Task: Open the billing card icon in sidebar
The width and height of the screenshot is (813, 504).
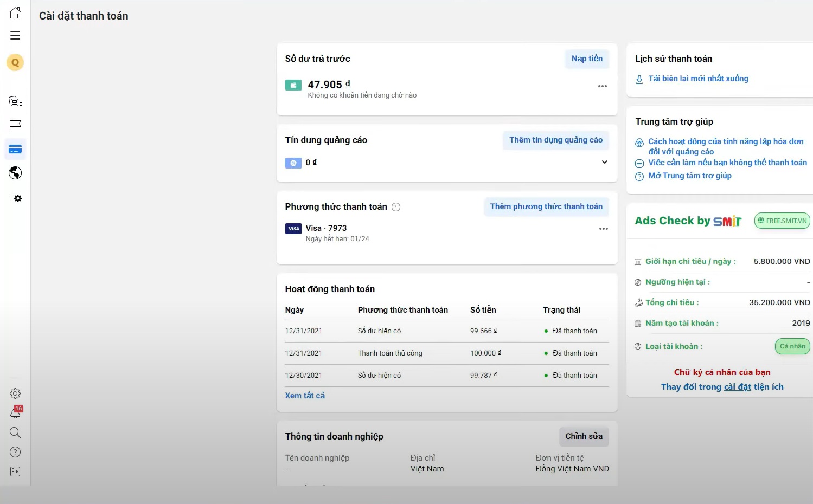Action: tap(15, 149)
